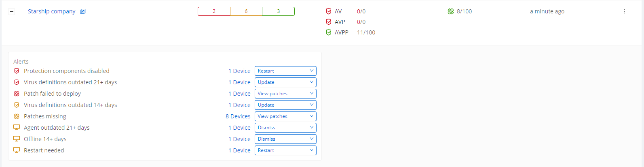The width and height of the screenshot is (644, 167).
Task: Click the green AVPP shield icon
Action: (329, 32)
